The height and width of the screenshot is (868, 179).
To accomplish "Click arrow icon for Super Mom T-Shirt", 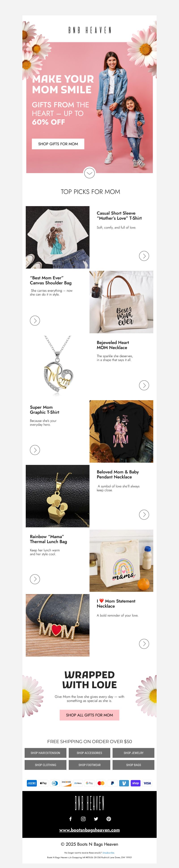I will (x=35, y=450).
